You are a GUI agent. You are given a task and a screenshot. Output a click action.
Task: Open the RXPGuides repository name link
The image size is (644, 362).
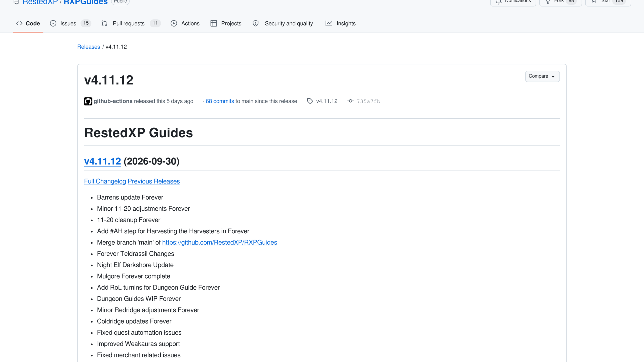[86, 2]
